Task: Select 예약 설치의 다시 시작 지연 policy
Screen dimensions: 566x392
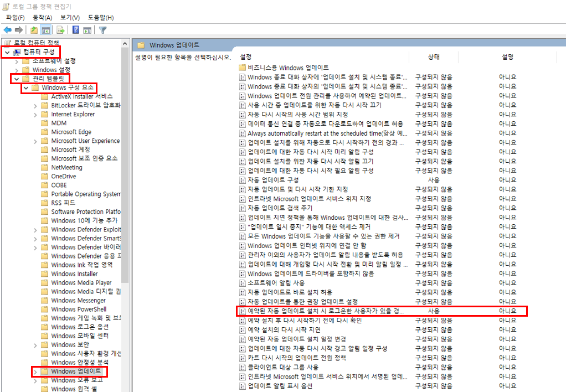Action: [284, 329]
